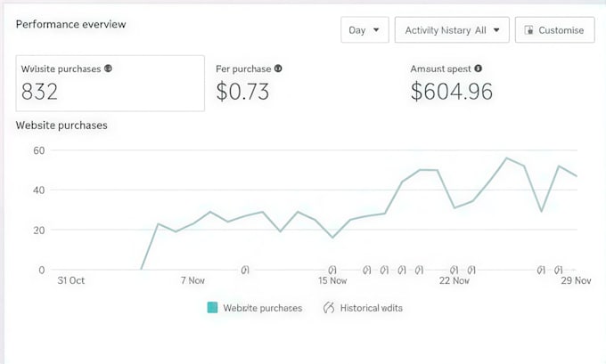The image size is (606, 364).
Task: Click the info icon beside Amount spent
Action: (x=478, y=69)
